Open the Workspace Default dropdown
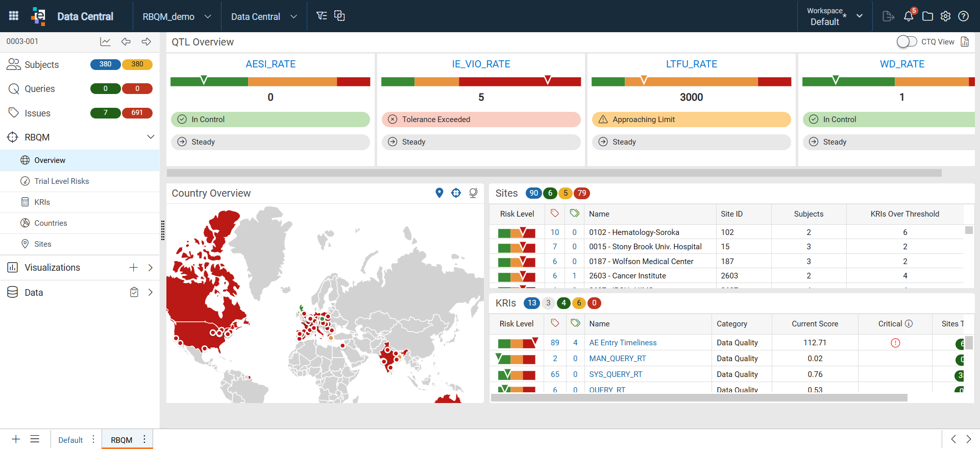980x449 pixels. pyautogui.click(x=835, y=16)
